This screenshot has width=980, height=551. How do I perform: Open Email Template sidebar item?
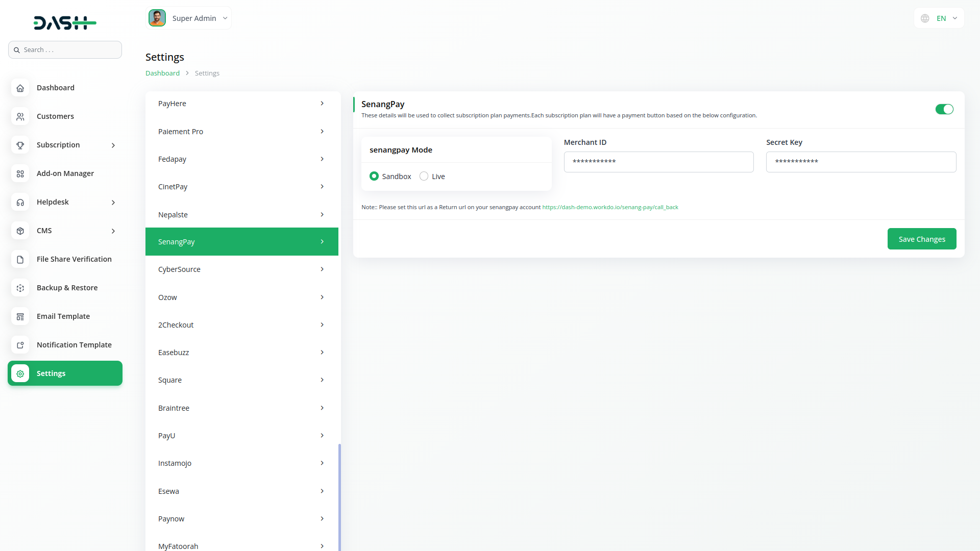pyautogui.click(x=65, y=316)
